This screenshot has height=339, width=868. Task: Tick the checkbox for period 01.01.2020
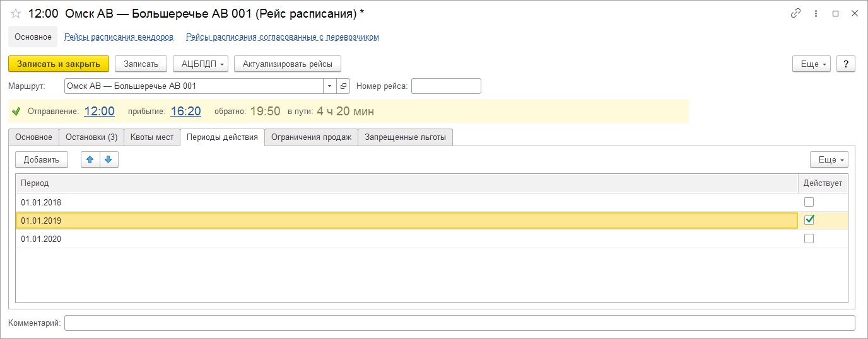809,239
